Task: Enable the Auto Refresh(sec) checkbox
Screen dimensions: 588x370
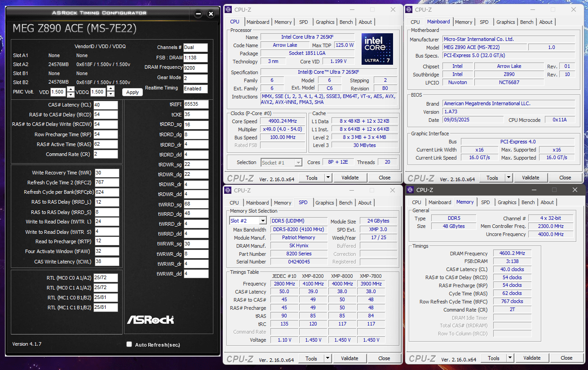Action: point(129,344)
